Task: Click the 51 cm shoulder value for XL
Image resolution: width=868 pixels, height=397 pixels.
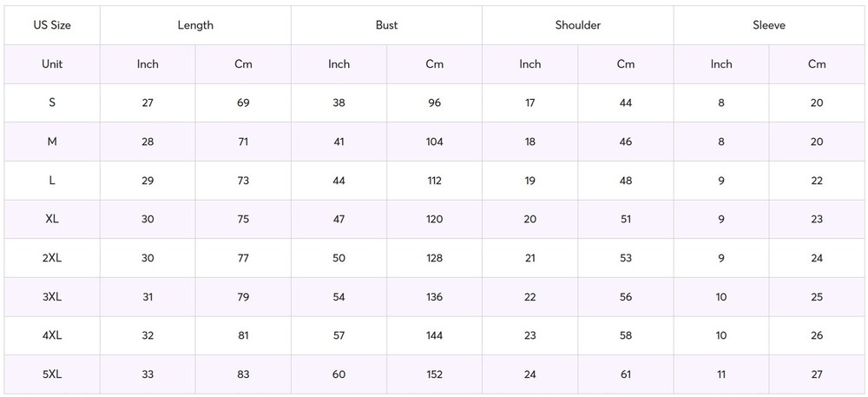Action: pos(626,219)
